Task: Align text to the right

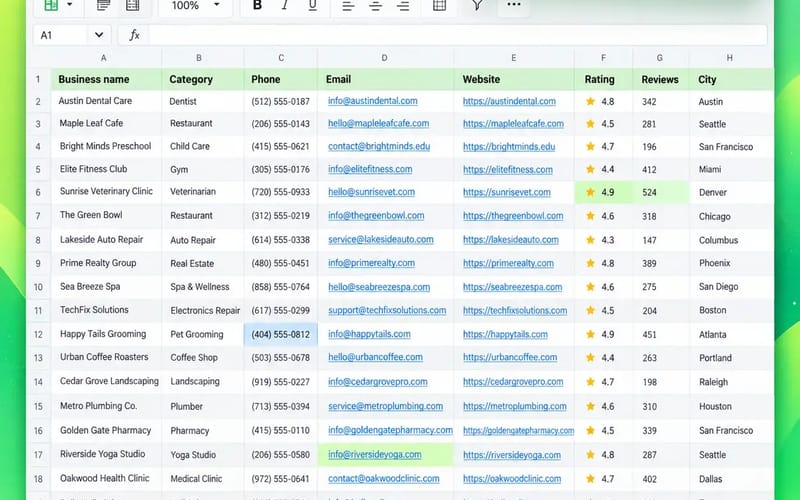Action: click(x=403, y=6)
